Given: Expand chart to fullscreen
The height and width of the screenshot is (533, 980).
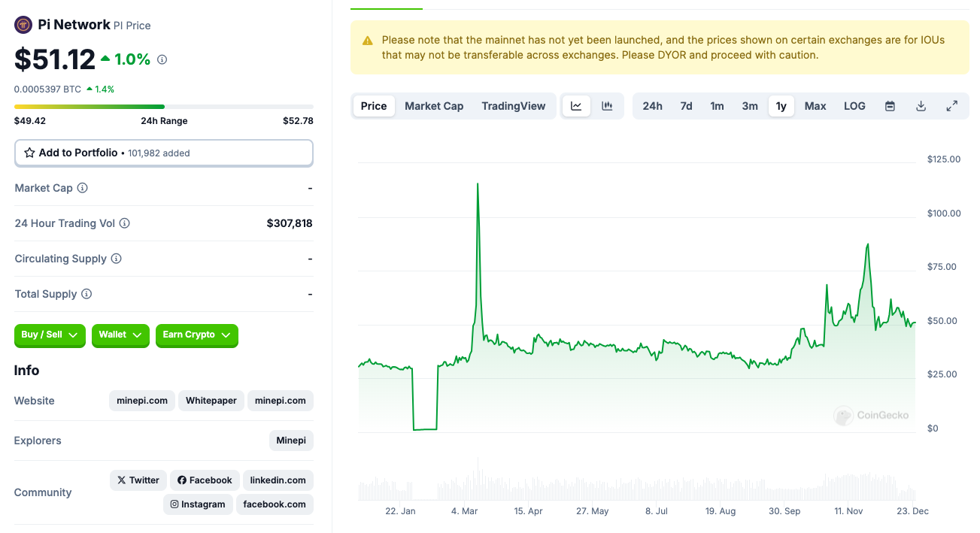Looking at the screenshot, I should tap(951, 106).
